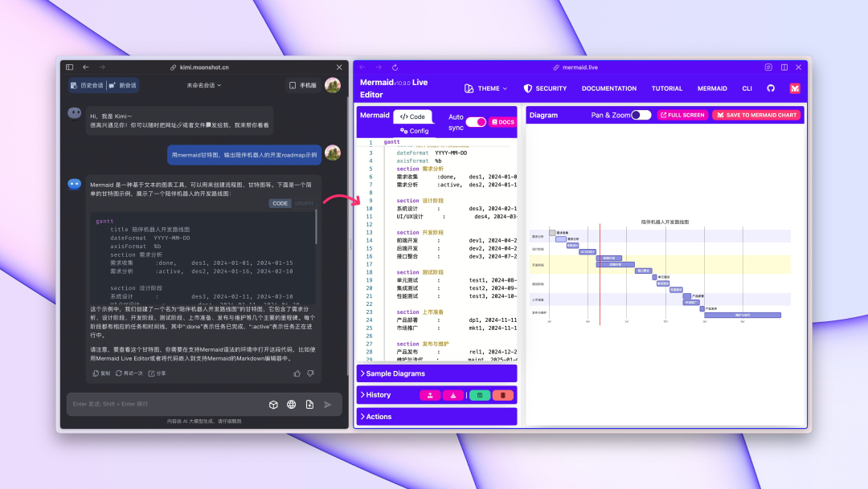Open the SECURITY link
Viewport: 868px width, 489px height.
(x=545, y=88)
